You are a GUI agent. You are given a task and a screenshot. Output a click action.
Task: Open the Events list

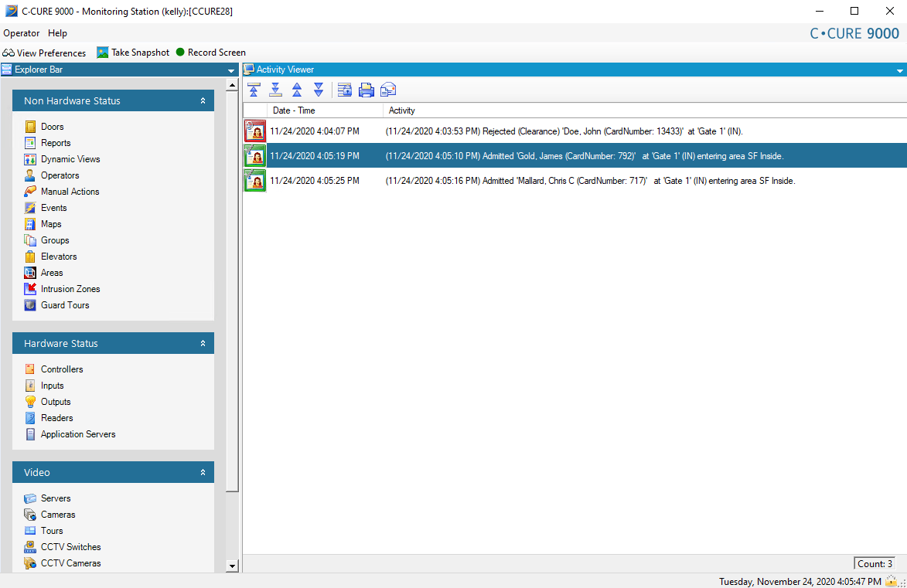[x=54, y=208]
